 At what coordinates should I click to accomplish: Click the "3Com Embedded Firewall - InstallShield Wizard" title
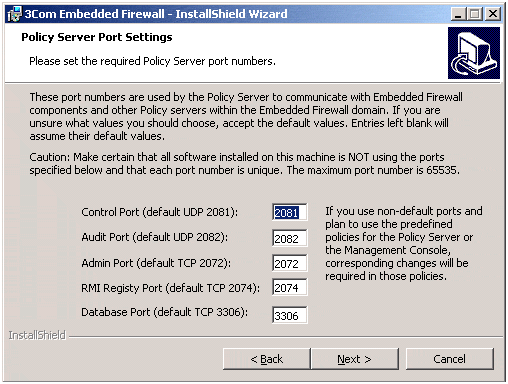(156, 14)
